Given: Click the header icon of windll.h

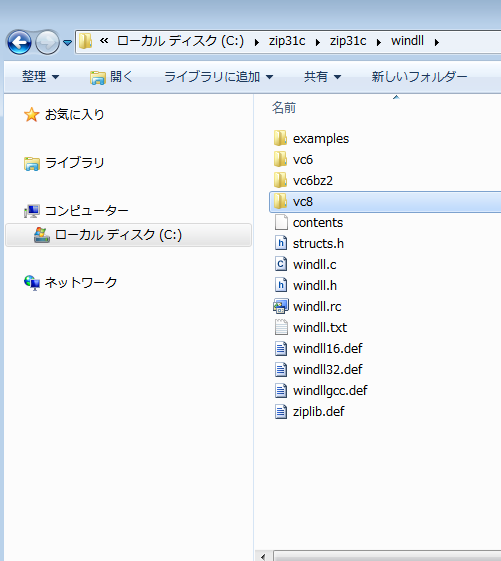Looking at the screenshot, I should pos(281,285).
